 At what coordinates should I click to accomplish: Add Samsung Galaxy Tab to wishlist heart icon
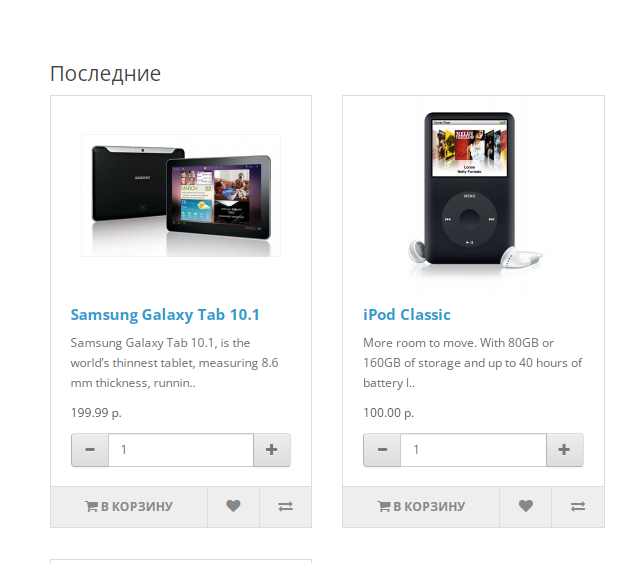[x=234, y=506]
